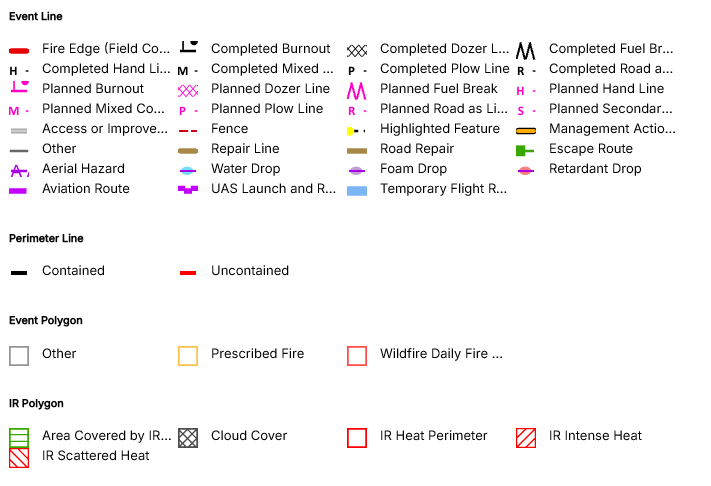Screen dimensions: 711x486
Task: Click the Retardant Drop symbol
Action: click(x=526, y=170)
